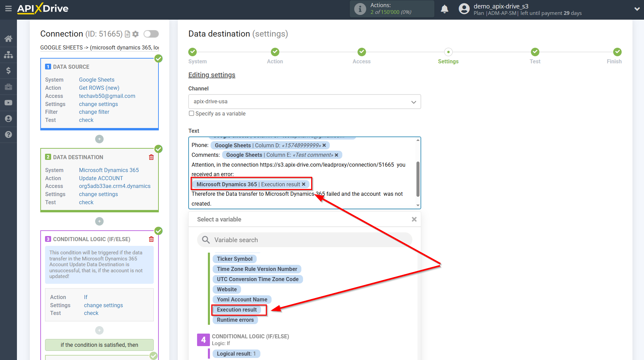
Task: Click the variable search magnifier icon
Action: tap(206, 240)
